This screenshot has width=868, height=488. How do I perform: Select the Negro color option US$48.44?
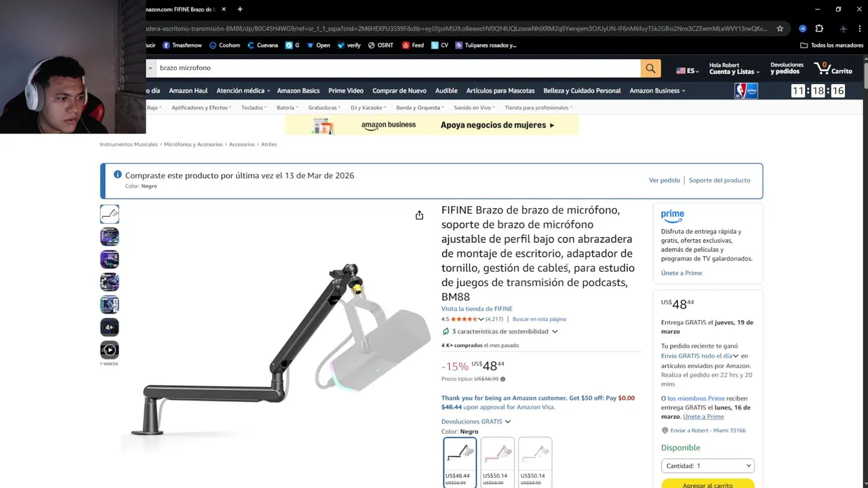(460, 462)
